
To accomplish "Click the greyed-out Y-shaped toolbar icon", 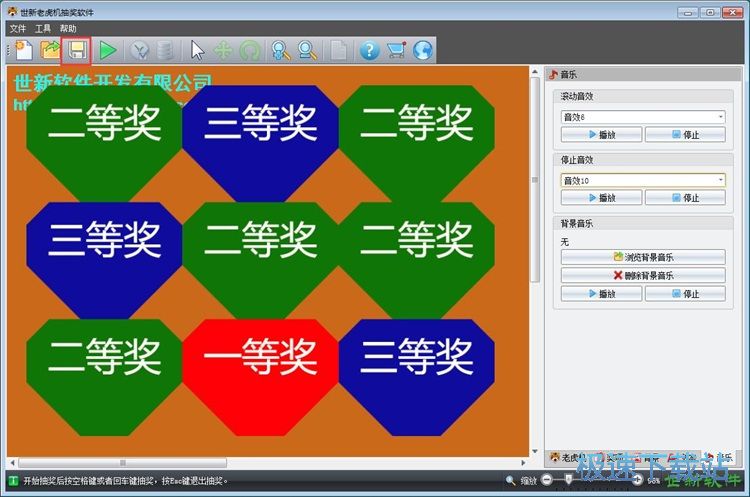I will (140, 50).
